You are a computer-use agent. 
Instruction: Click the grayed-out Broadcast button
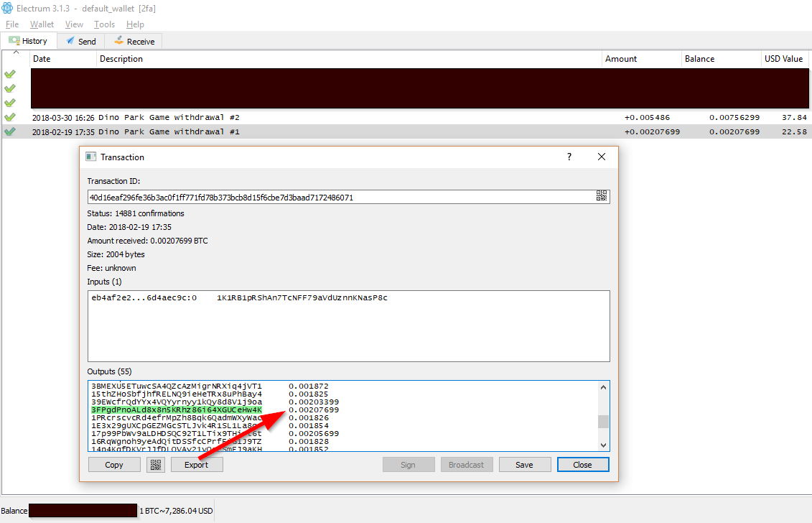[467, 465]
